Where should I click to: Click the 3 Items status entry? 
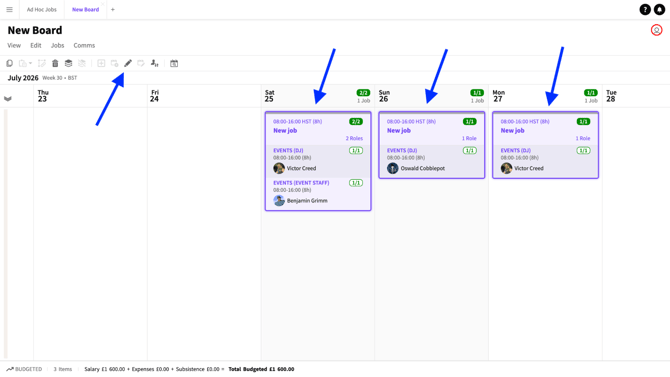tap(63, 369)
